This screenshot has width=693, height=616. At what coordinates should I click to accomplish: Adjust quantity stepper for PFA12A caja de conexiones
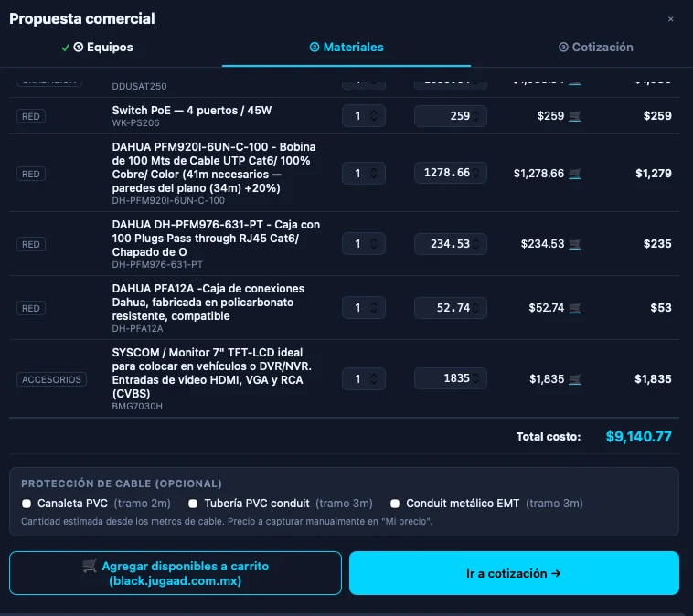373,308
